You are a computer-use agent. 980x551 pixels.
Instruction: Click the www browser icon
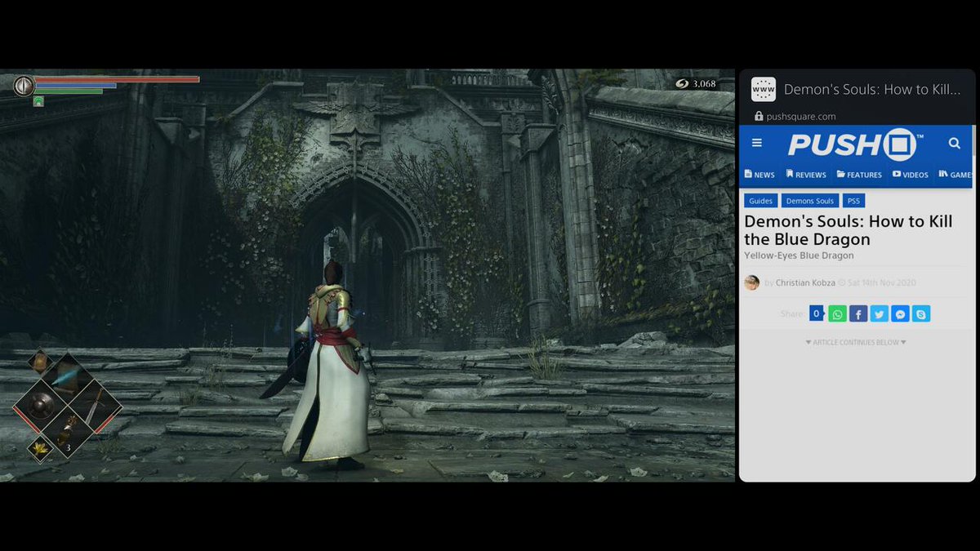point(764,89)
